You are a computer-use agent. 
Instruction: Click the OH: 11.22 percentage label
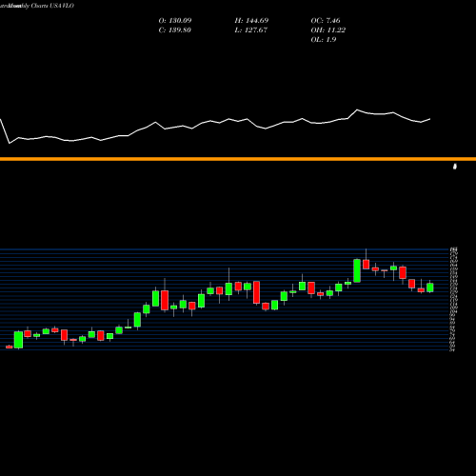(328, 30)
